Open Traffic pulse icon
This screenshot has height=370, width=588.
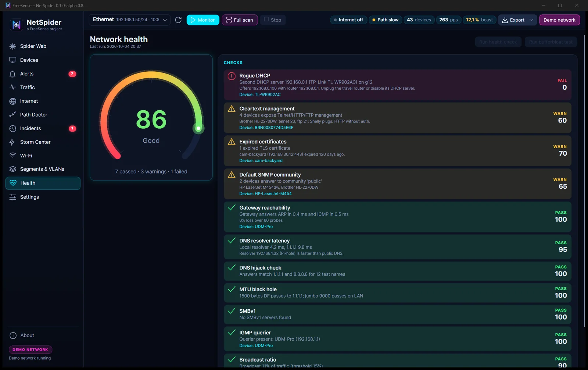pyautogui.click(x=13, y=88)
